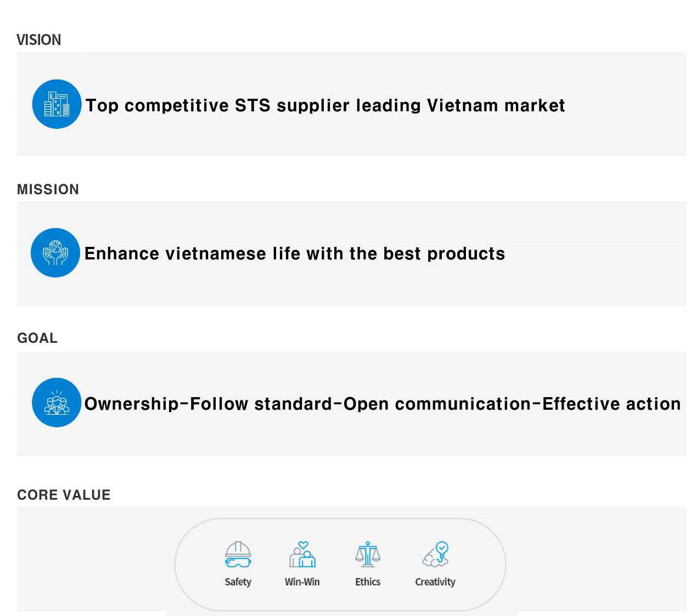Viewport: 691px width, 616px height.
Task: Click the Ethics label text
Action: pyautogui.click(x=368, y=582)
